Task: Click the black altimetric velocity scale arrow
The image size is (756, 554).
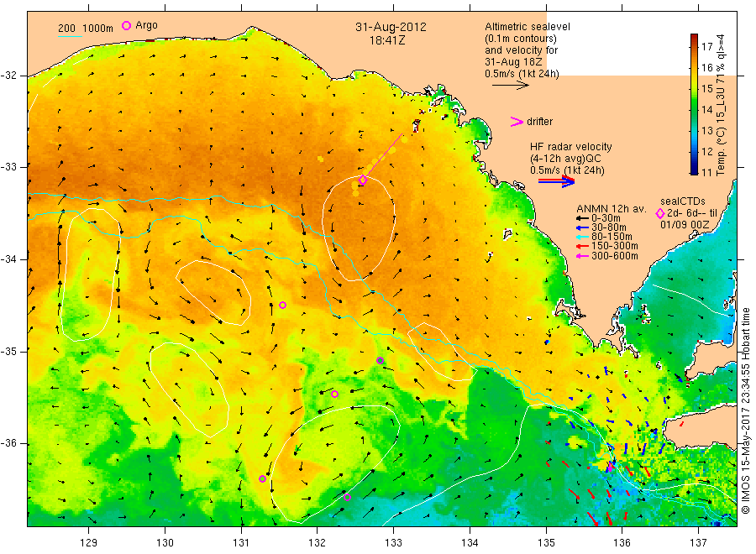Action: (510, 86)
